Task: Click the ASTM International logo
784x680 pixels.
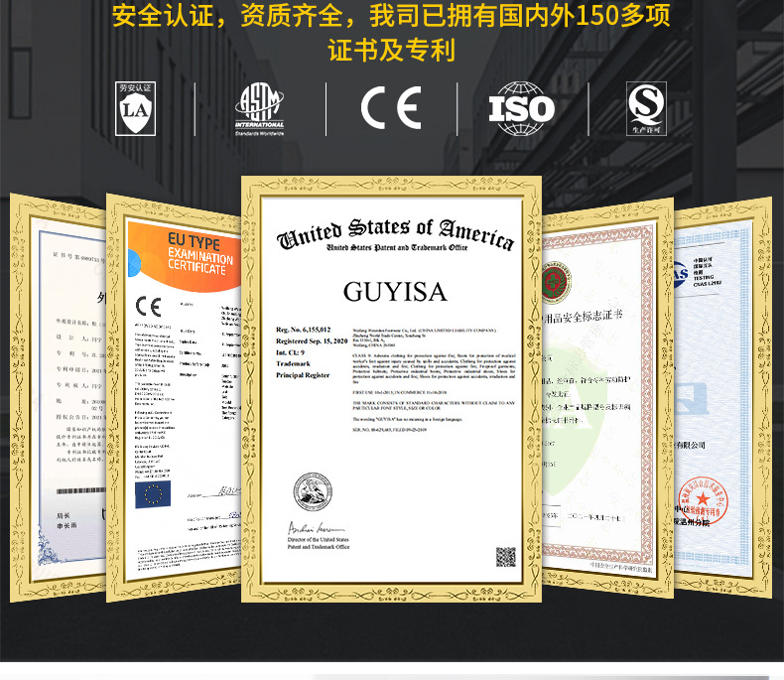Action: [x=259, y=109]
